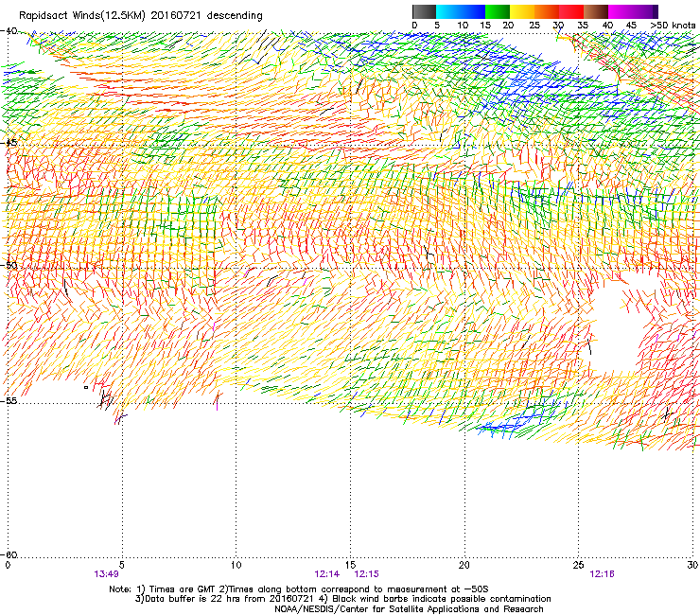Click the ">50 knots" legend label
The image size is (700, 615).
tap(673, 26)
